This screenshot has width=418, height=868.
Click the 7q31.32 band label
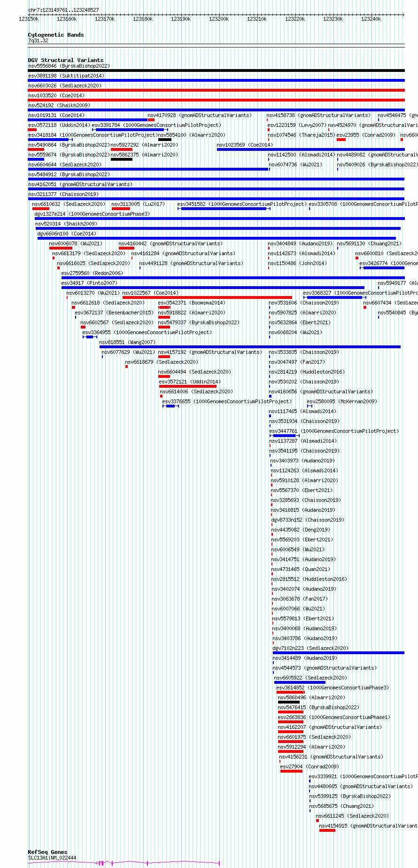pos(38,41)
